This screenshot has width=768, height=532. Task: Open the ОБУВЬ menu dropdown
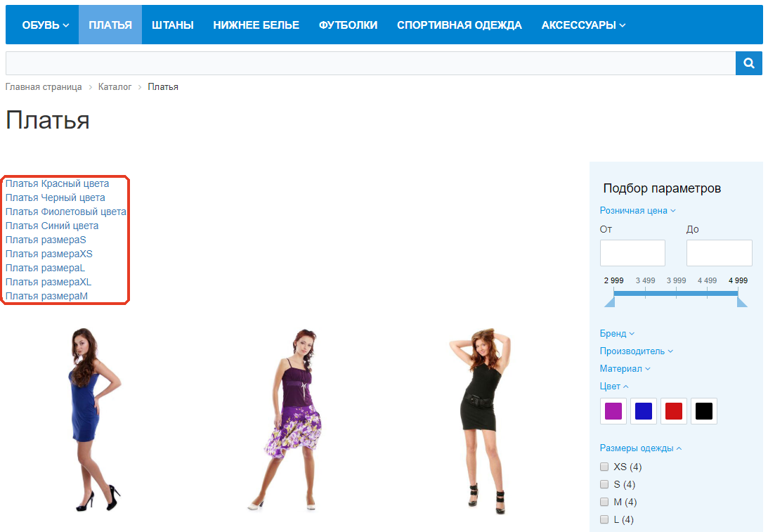pos(46,25)
